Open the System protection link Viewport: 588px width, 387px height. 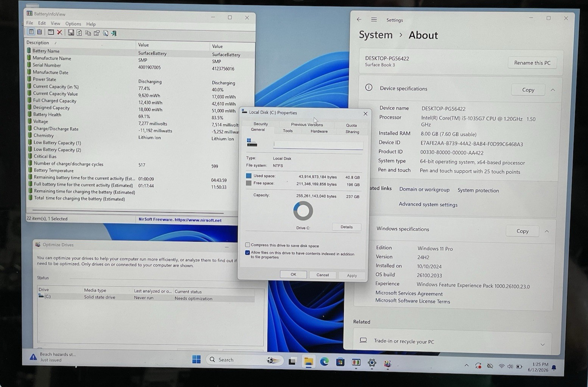[x=478, y=190]
